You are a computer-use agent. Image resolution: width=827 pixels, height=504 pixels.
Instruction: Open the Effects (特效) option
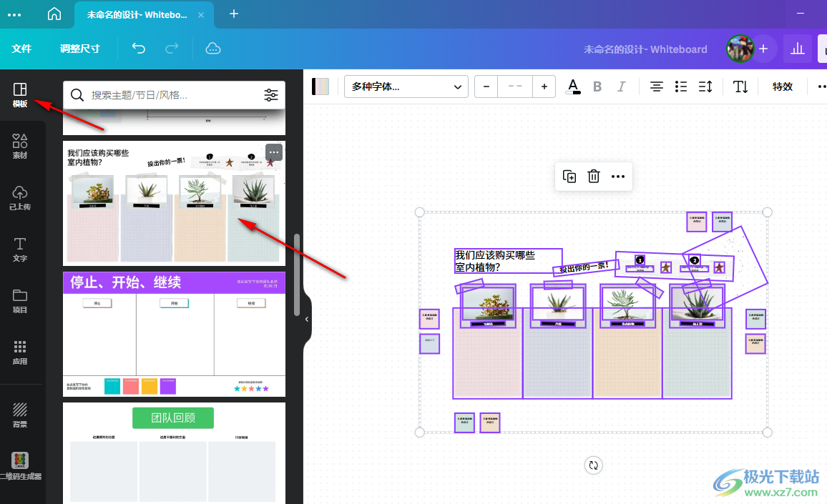click(782, 87)
